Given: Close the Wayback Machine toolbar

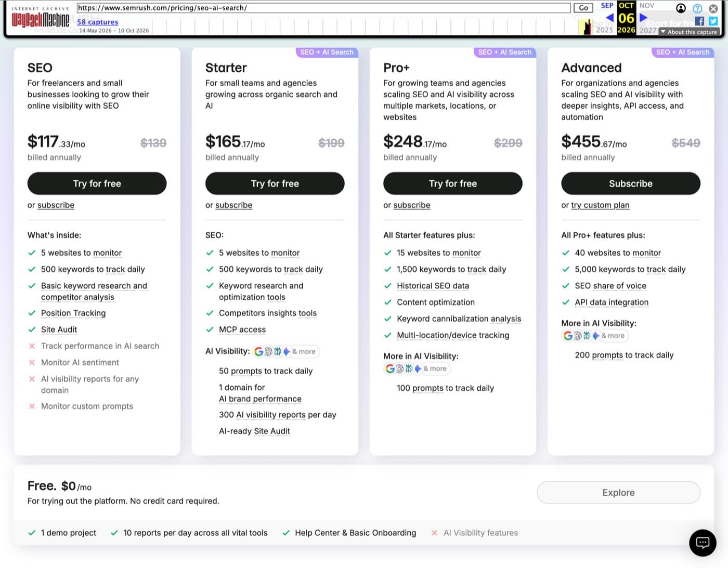Looking at the screenshot, I should [713, 8].
